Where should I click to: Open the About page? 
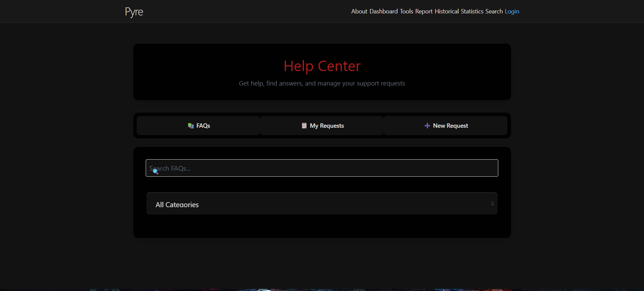[359, 11]
